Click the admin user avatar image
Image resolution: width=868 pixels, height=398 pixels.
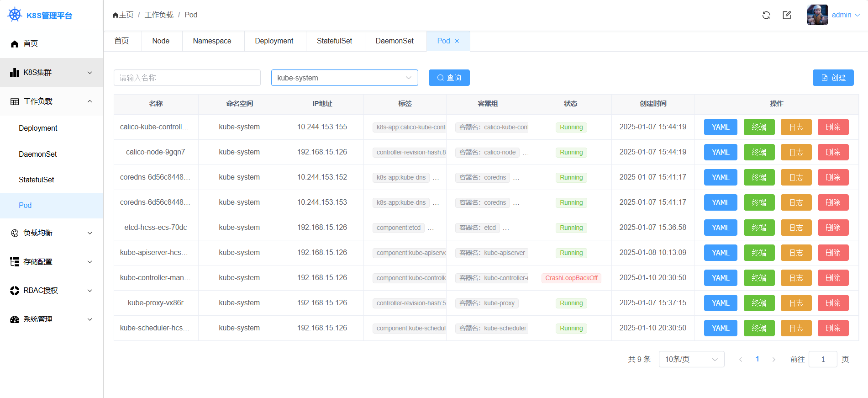pos(817,15)
